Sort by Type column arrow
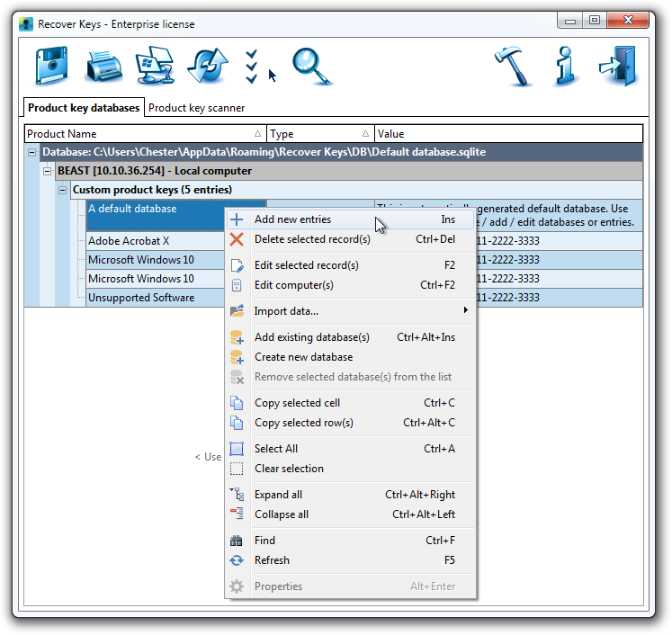672x635 pixels. (x=365, y=134)
